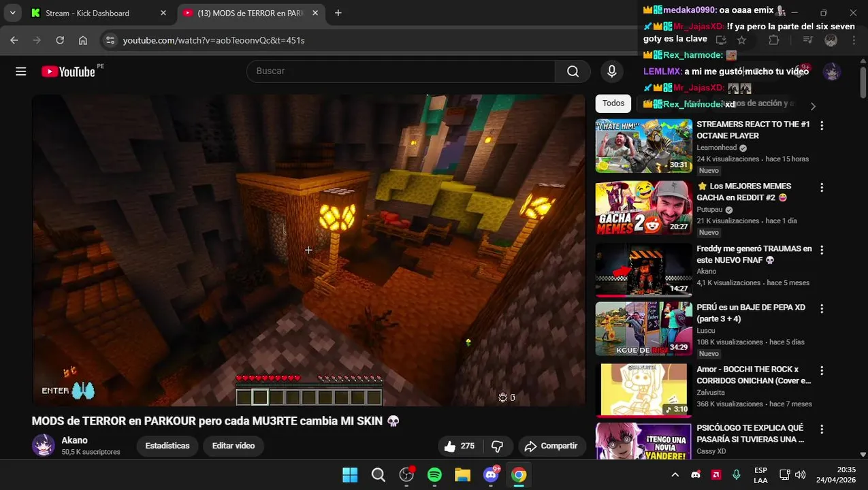Open the Estadísticas button
The width and height of the screenshot is (868, 490).
pyautogui.click(x=167, y=446)
